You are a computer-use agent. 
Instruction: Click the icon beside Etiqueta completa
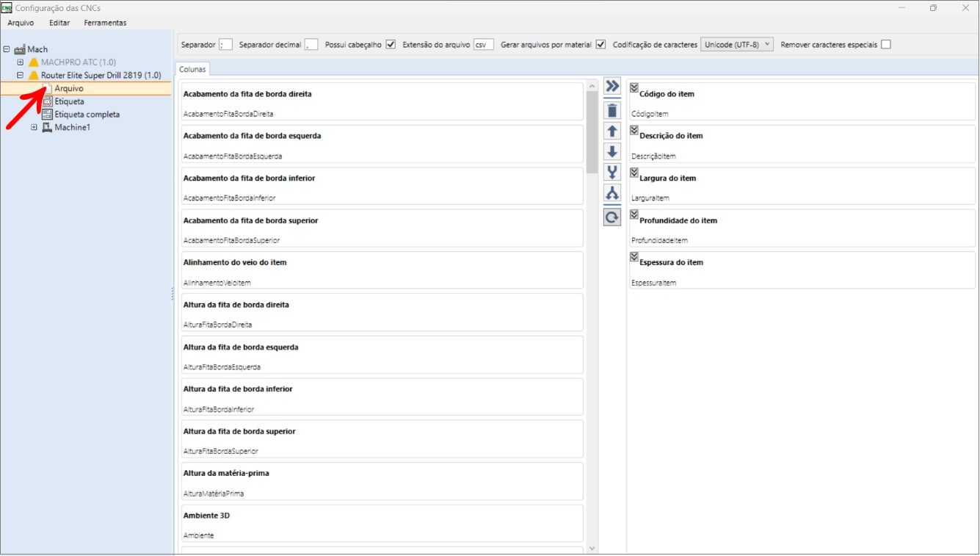(x=48, y=115)
